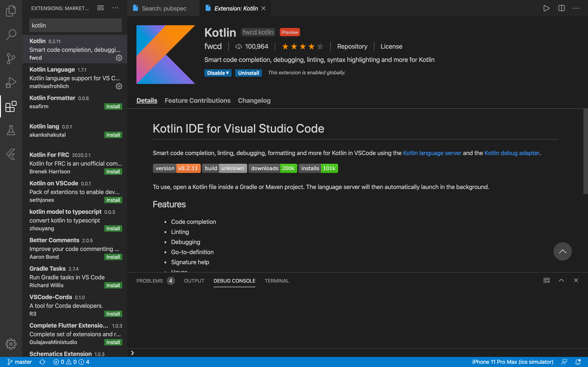The width and height of the screenshot is (588, 367).
Task: Open the Kotlin language server link
Action: pos(432,153)
